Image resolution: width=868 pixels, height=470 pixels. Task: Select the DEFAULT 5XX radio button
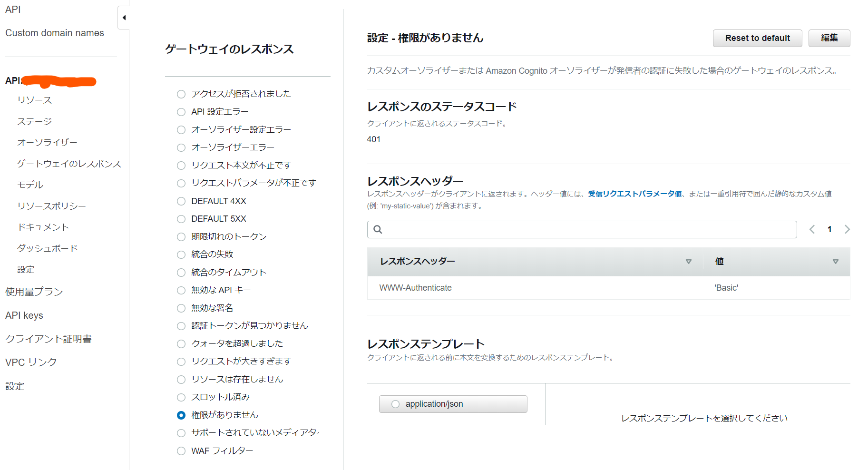pos(181,219)
